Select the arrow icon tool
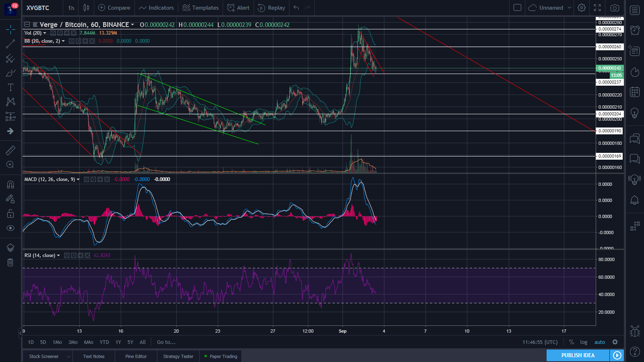The height and width of the screenshot is (362, 644). click(10, 131)
